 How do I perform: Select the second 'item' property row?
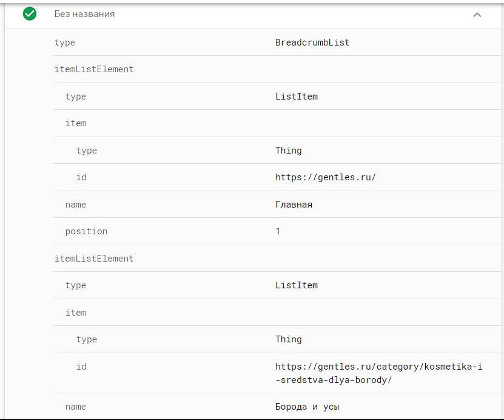[277, 313]
